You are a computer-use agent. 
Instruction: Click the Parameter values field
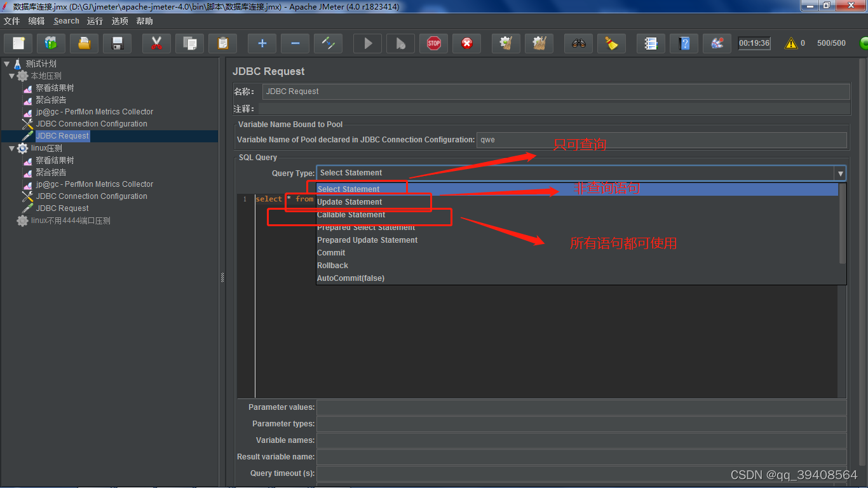click(581, 407)
